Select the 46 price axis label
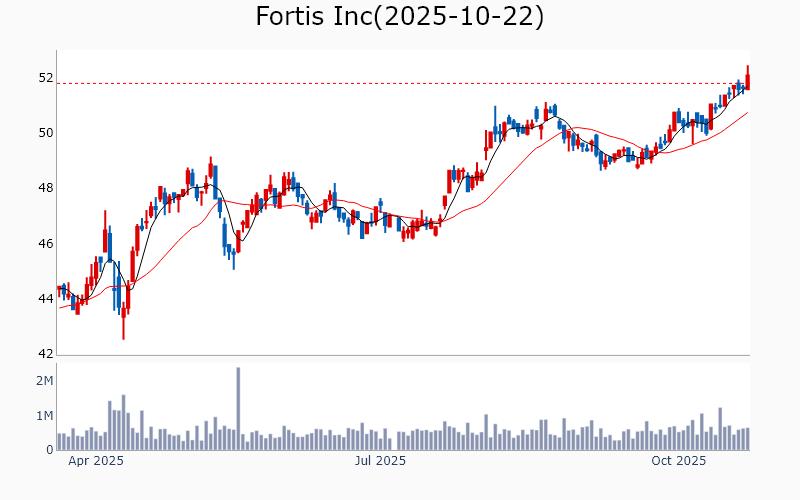This screenshot has width=800, height=500. pyautogui.click(x=46, y=244)
